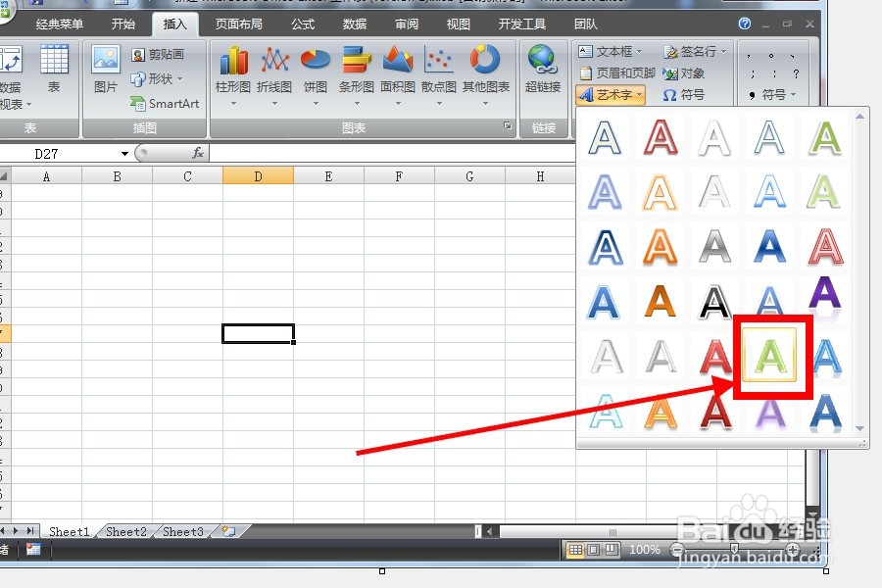Open the 饼图 pie chart menu
This screenshot has height=588, width=882.
316,76
